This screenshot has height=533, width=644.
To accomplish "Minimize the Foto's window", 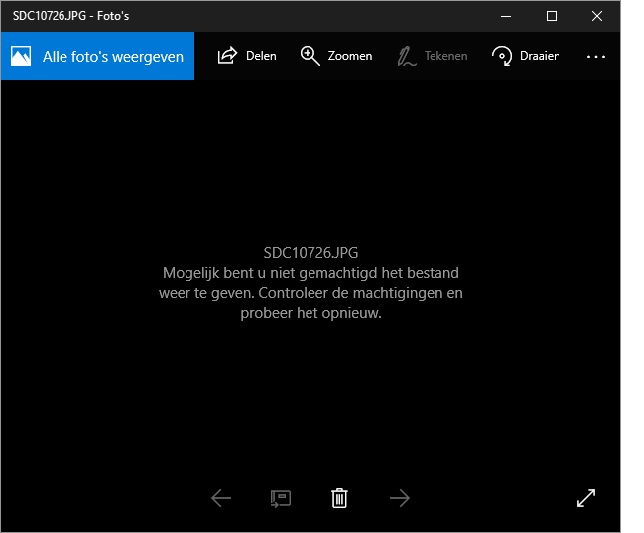I will point(506,16).
